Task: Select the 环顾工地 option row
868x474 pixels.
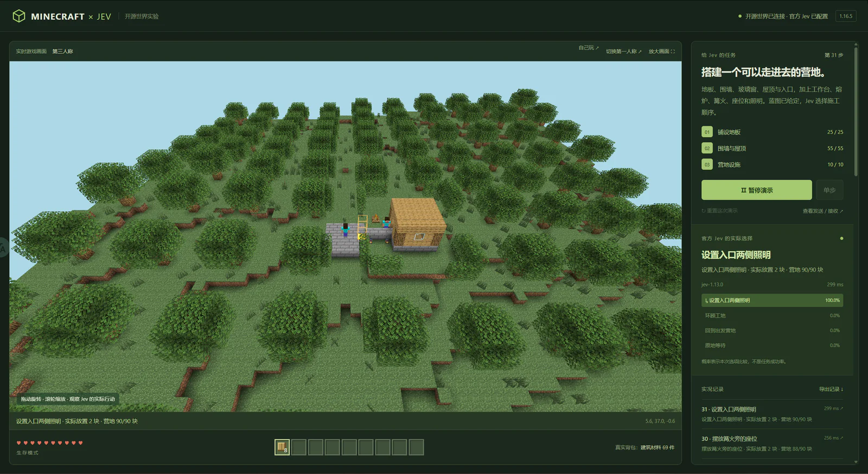Action: coord(772,316)
